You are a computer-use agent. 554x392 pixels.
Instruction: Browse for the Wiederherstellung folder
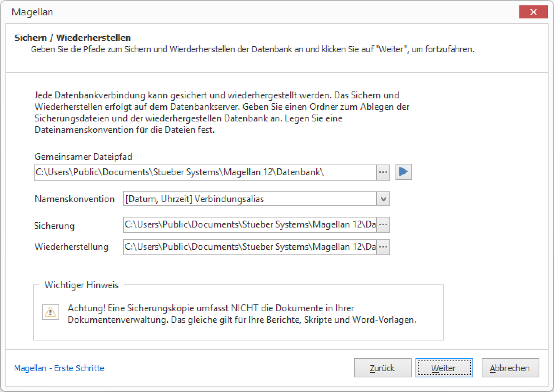coord(383,247)
